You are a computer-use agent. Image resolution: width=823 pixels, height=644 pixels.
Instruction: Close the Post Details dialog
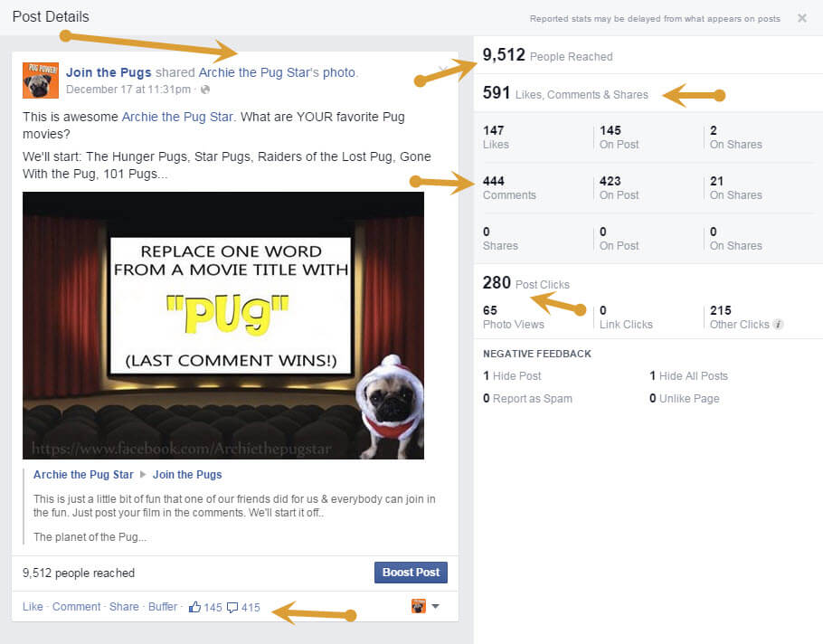801,18
